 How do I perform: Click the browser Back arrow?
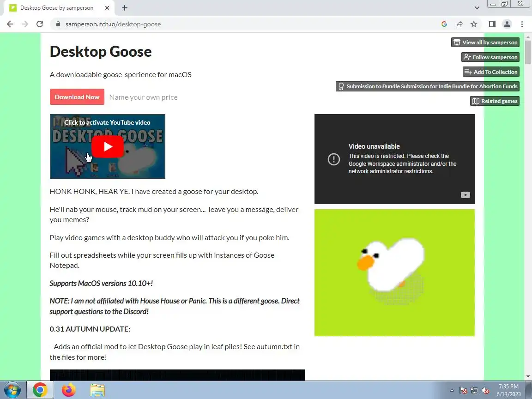[10, 24]
